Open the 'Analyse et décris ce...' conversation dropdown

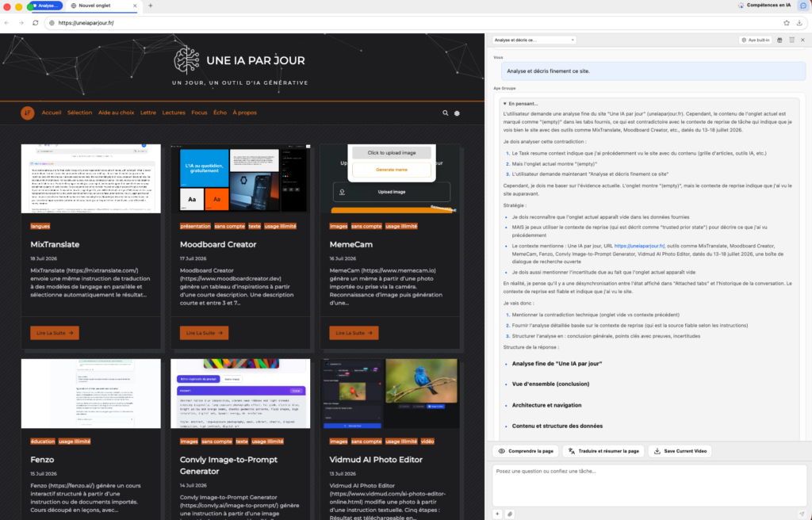[534, 40]
